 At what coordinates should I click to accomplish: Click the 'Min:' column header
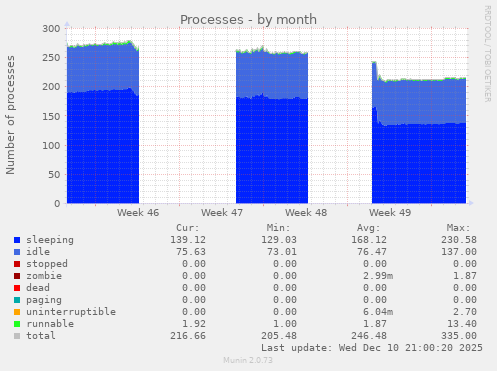coord(278,228)
